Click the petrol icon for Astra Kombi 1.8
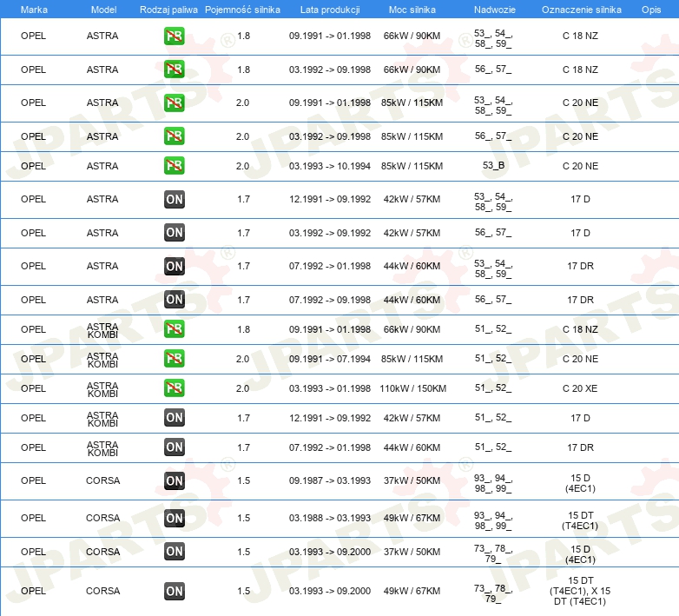This screenshot has height=616, width=679. 174,329
